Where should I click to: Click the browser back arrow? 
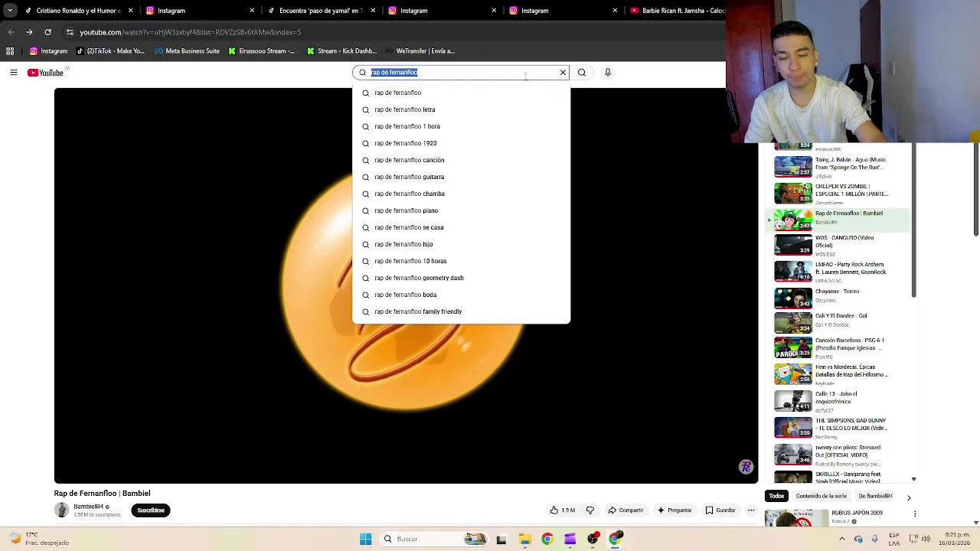point(11,32)
